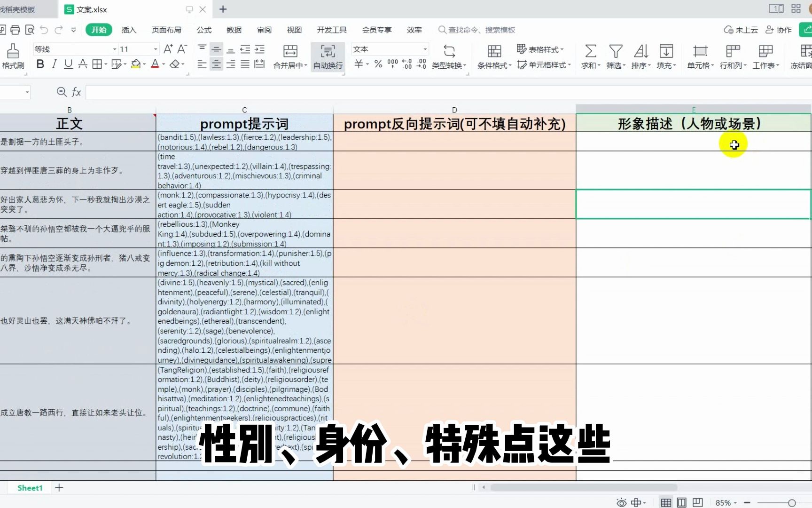Toggle Underline formatting
Image resolution: width=812 pixels, height=508 pixels.
click(69, 64)
